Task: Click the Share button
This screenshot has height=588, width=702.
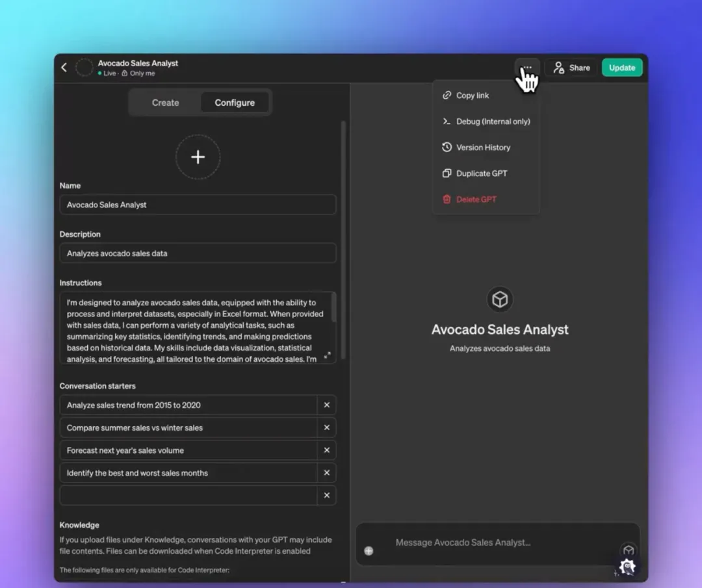Action: (x=571, y=68)
